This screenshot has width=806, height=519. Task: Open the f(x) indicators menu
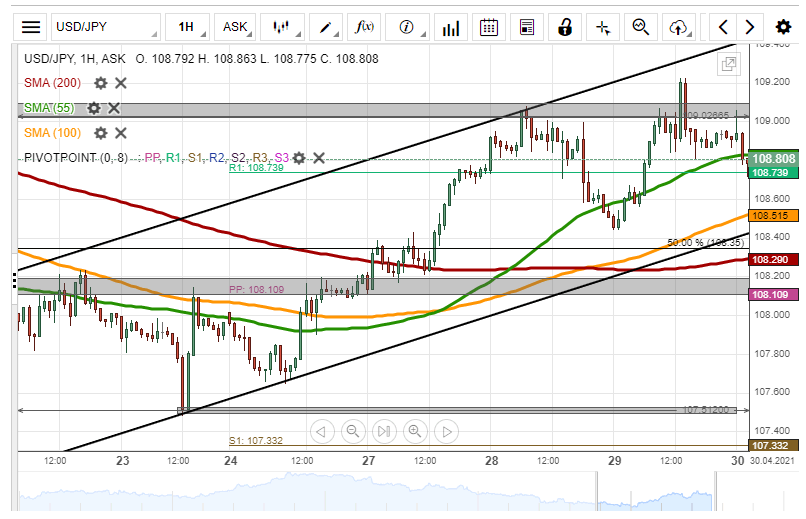365,27
